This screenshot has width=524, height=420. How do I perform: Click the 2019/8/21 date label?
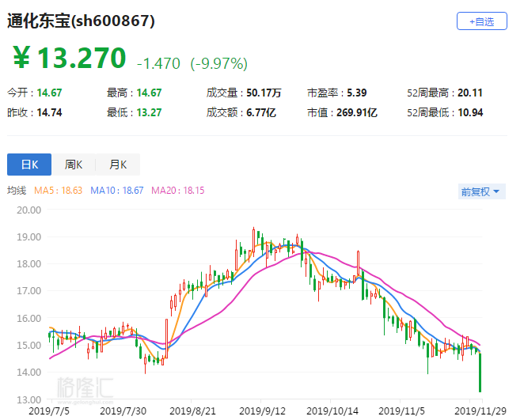coord(192,411)
